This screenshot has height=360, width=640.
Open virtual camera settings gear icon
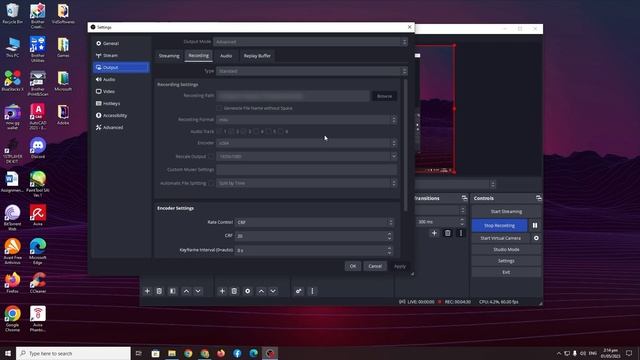point(536,238)
